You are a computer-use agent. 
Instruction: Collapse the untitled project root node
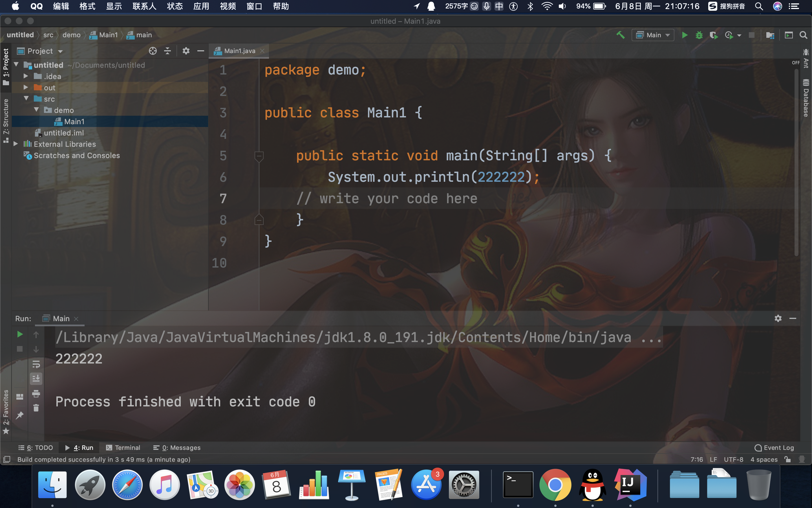coord(16,64)
